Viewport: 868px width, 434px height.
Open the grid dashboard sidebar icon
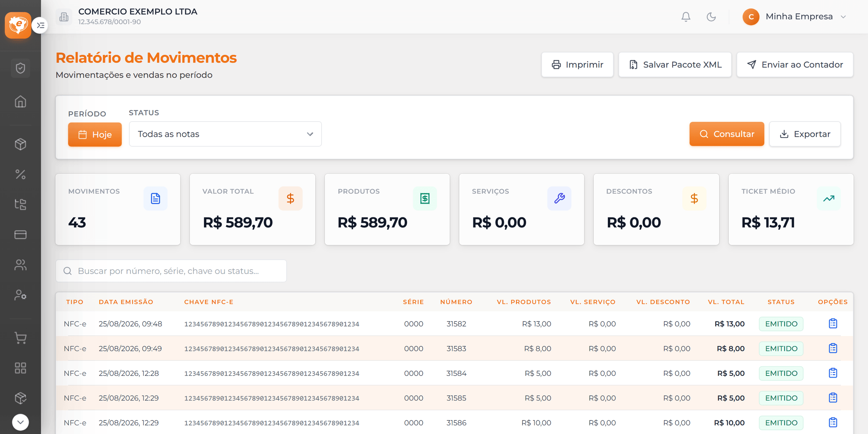[x=21, y=368]
